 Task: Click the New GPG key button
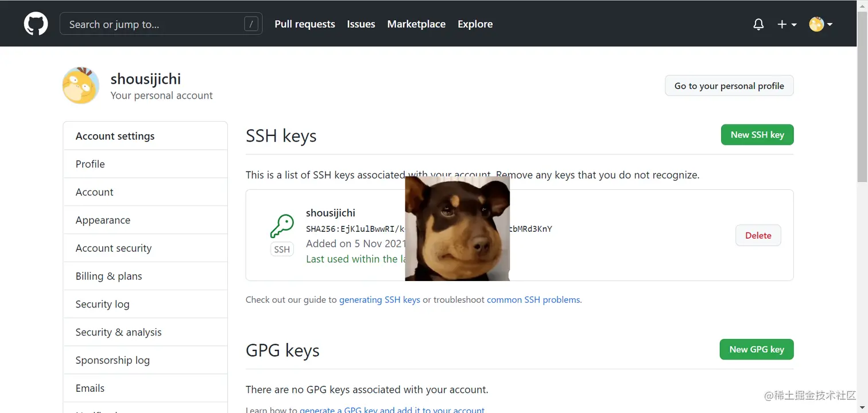pyautogui.click(x=757, y=349)
